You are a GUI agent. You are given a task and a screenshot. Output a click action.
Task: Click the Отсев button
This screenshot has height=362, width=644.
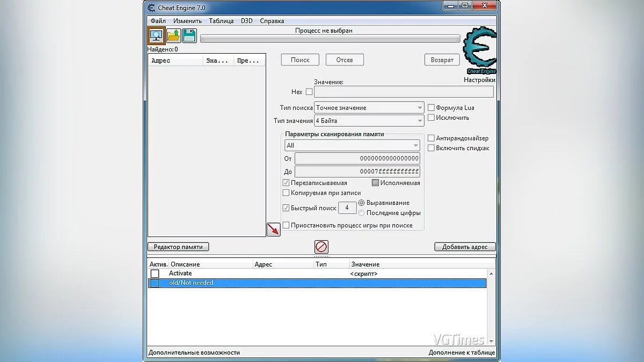pos(345,60)
